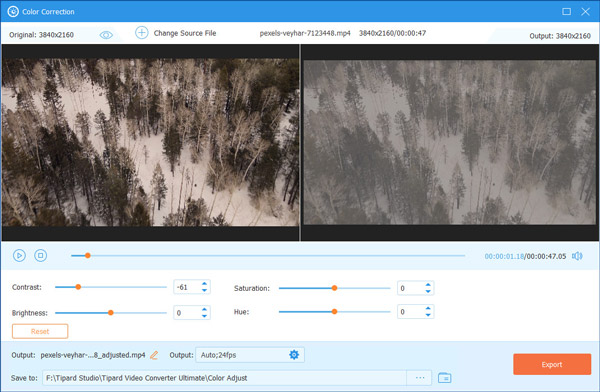Browse save path with the three-dots button
600x392 pixels.
pos(420,378)
